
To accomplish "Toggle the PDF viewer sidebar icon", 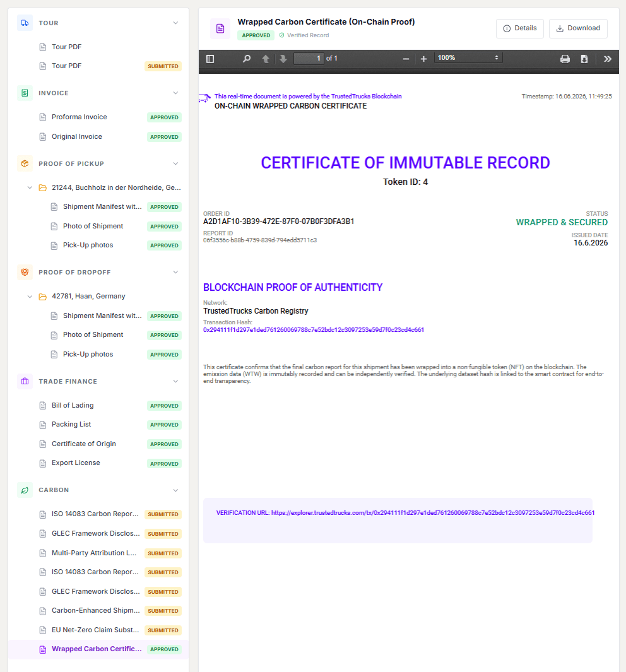I will pyautogui.click(x=210, y=59).
